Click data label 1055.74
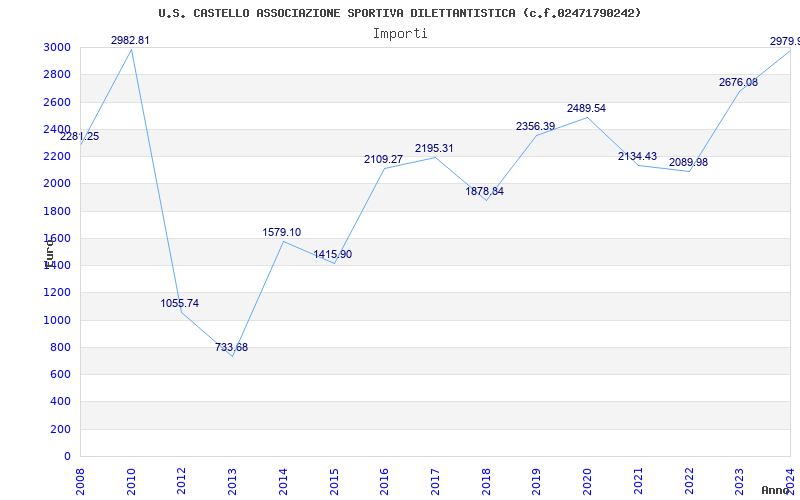This screenshot has height=500, width=800. [180, 304]
